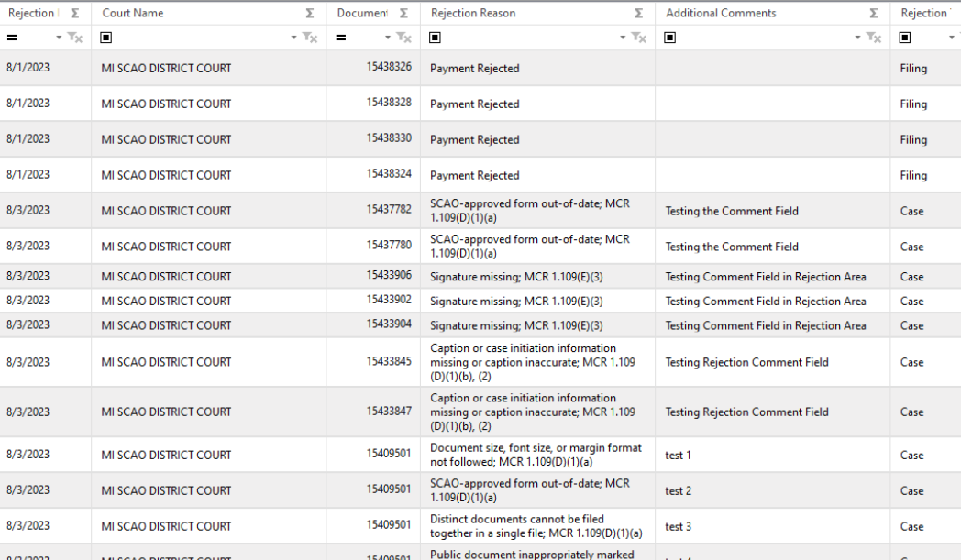Clear the filter on Rejection Reason column
The image size is (961, 560).
(x=640, y=38)
